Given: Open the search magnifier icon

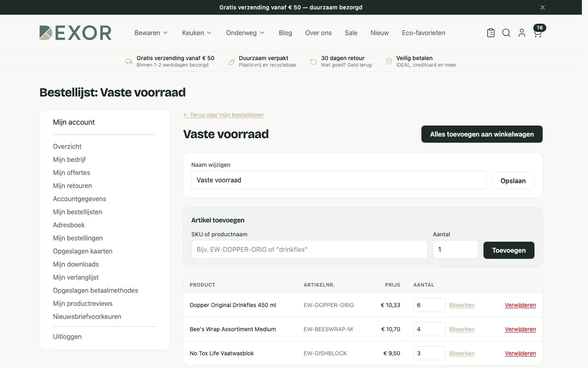Looking at the screenshot, I should [x=506, y=33].
